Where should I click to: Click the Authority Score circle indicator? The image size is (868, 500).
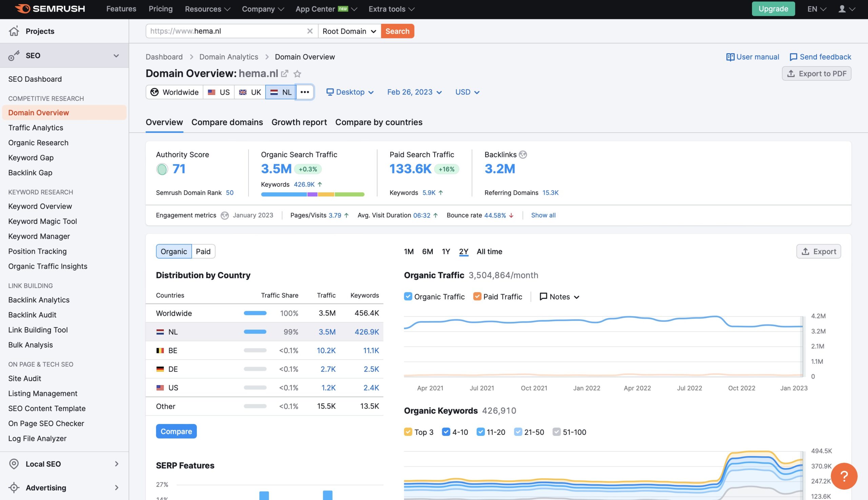click(x=162, y=169)
